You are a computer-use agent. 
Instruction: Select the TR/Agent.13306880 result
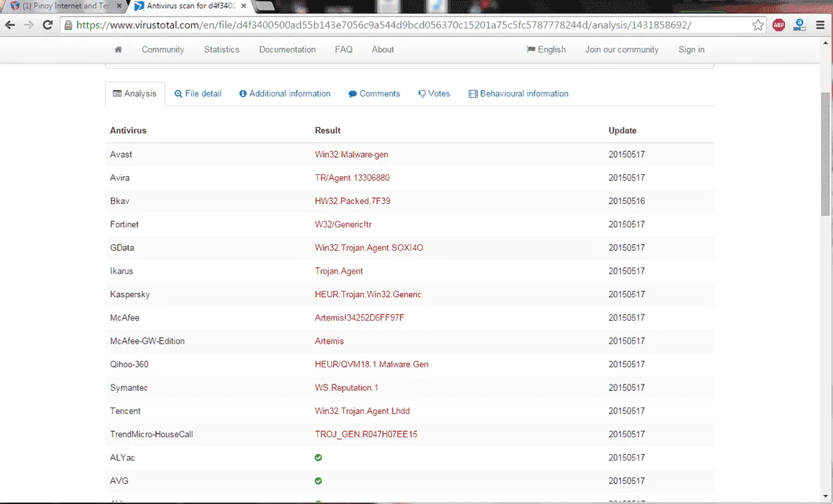(352, 178)
